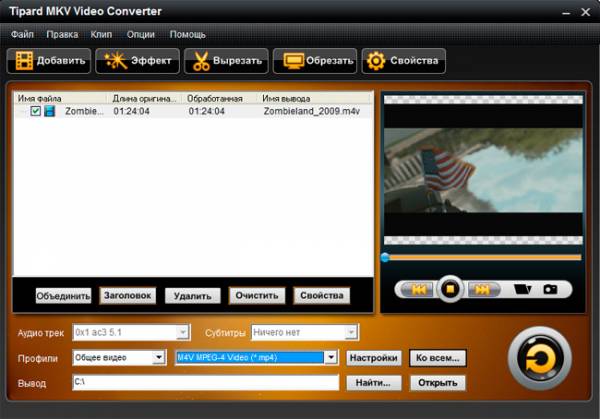The image size is (600, 419).
Task: Open the Помощь menu
Action: [x=188, y=34]
